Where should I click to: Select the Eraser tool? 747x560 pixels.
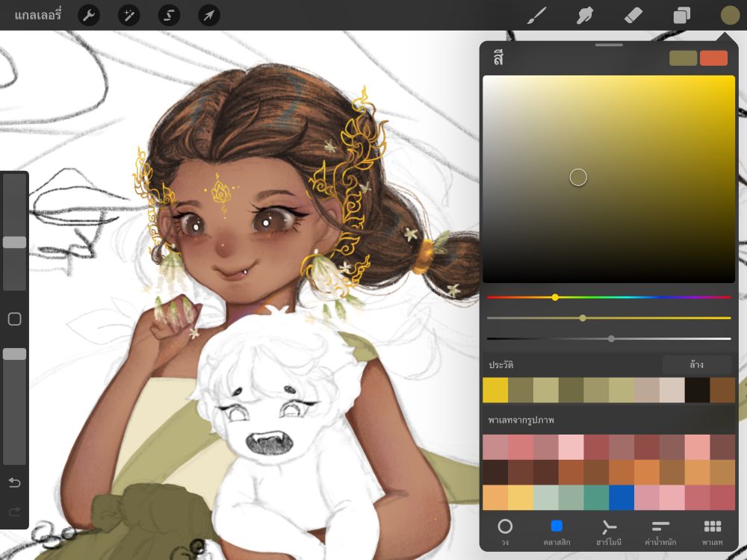pyautogui.click(x=633, y=15)
